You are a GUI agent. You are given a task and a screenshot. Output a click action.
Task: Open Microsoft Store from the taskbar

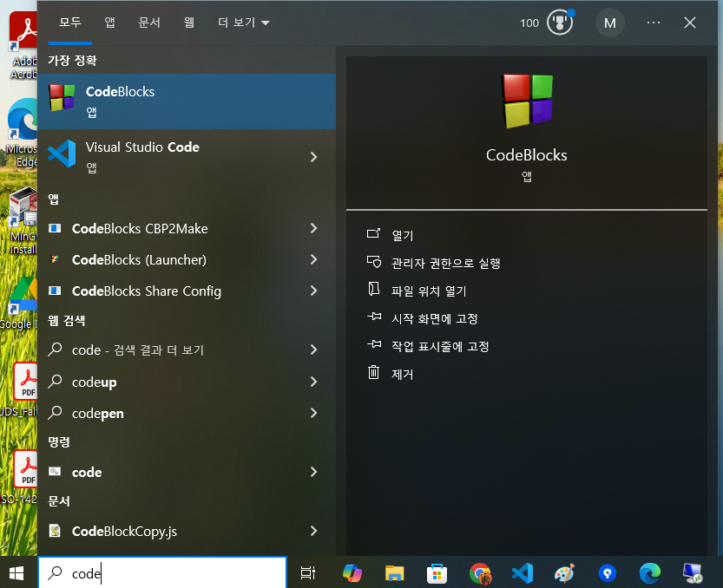pyautogui.click(x=437, y=572)
